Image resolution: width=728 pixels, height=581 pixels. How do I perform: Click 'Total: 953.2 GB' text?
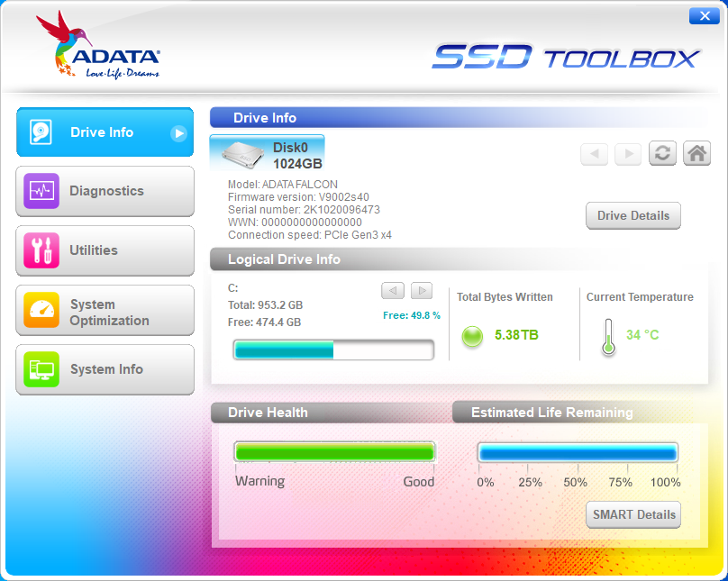point(265,304)
